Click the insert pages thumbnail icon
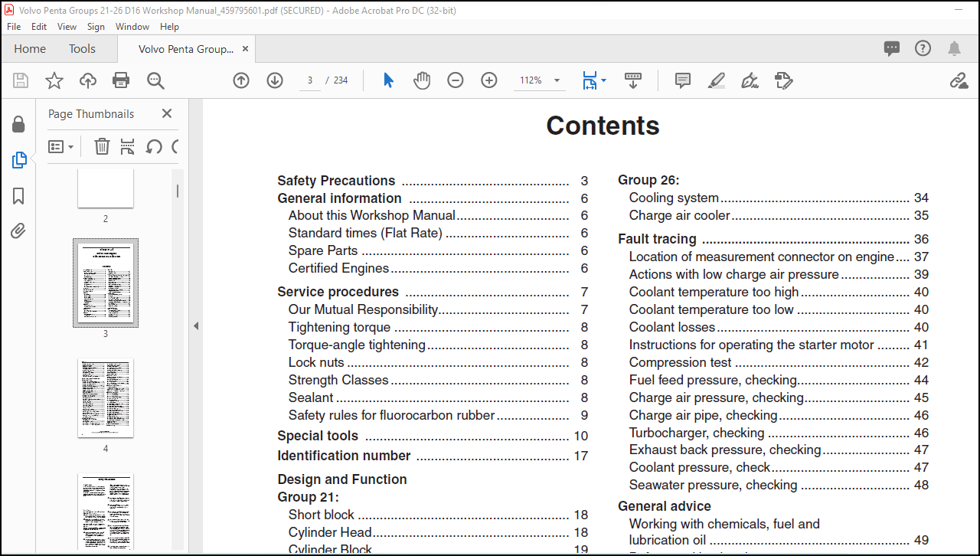This screenshot has width=980, height=556. [x=127, y=146]
